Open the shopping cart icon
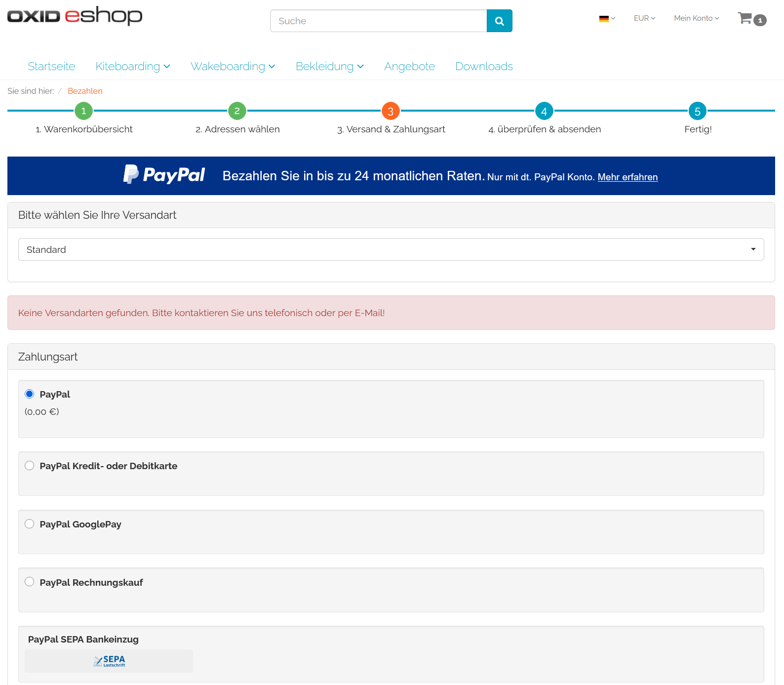 pos(745,18)
